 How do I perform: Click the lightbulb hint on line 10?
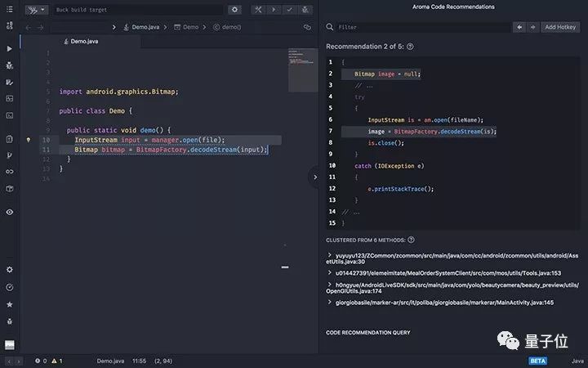29,140
